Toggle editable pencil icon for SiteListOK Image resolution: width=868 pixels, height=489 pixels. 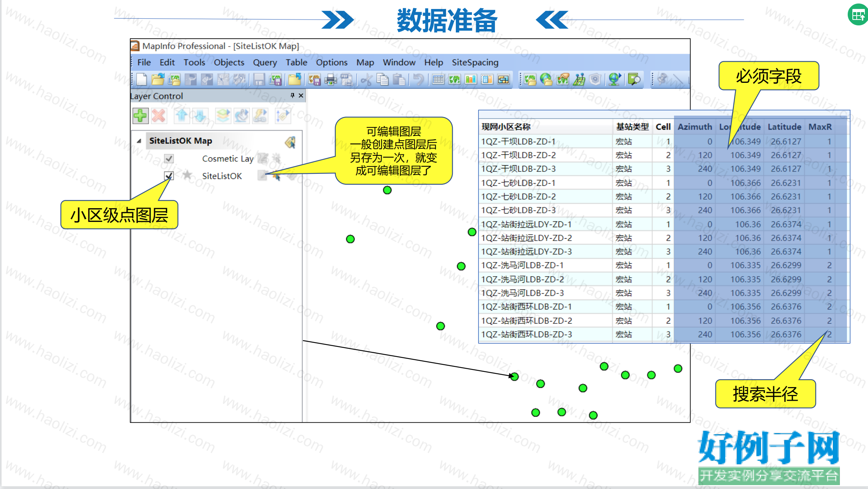(x=262, y=176)
